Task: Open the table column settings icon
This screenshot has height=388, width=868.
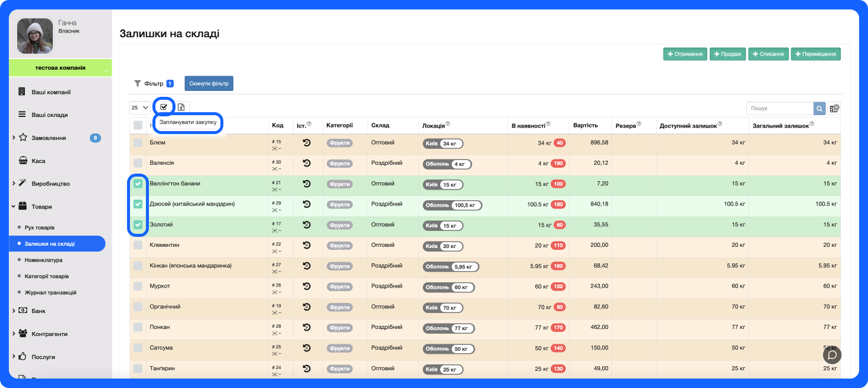Action: (x=834, y=109)
